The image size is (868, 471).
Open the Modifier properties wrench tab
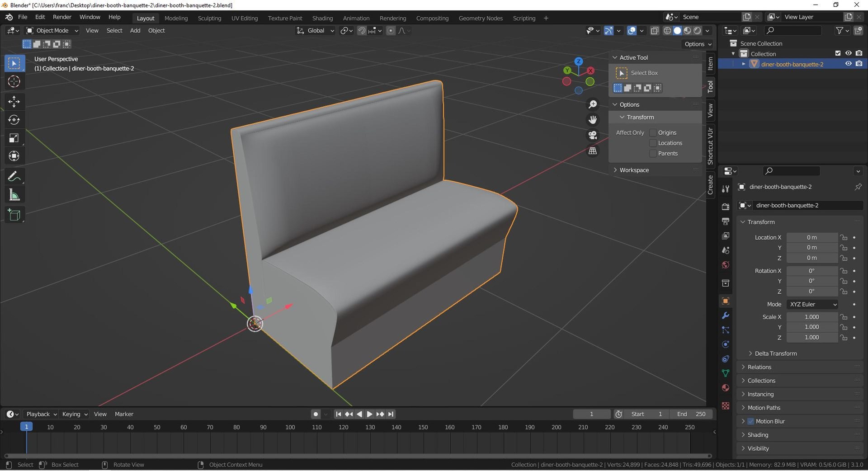[726, 316]
